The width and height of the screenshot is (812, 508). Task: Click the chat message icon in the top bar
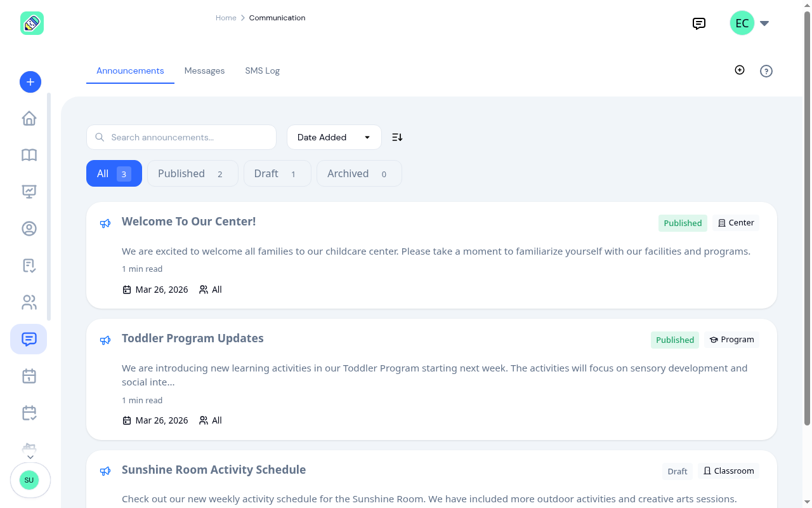(x=699, y=23)
